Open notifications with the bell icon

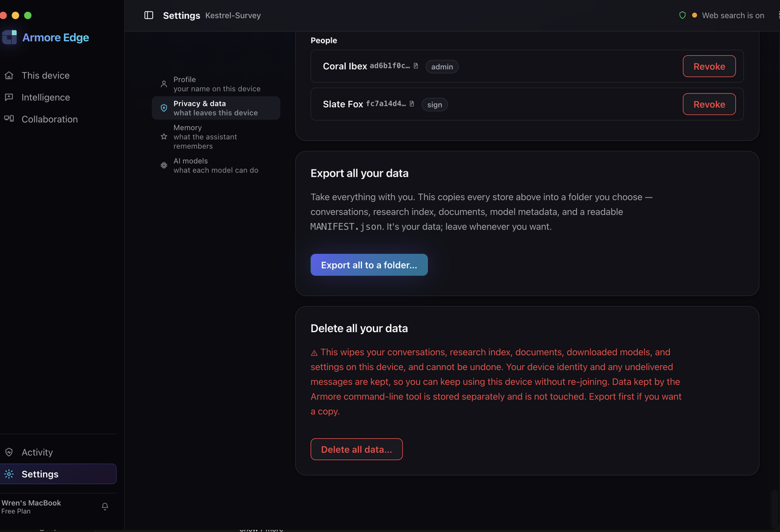pos(105,506)
